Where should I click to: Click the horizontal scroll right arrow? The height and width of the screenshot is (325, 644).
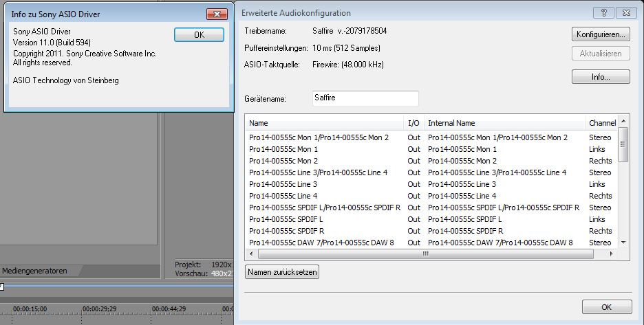pyautogui.click(x=612, y=254)
